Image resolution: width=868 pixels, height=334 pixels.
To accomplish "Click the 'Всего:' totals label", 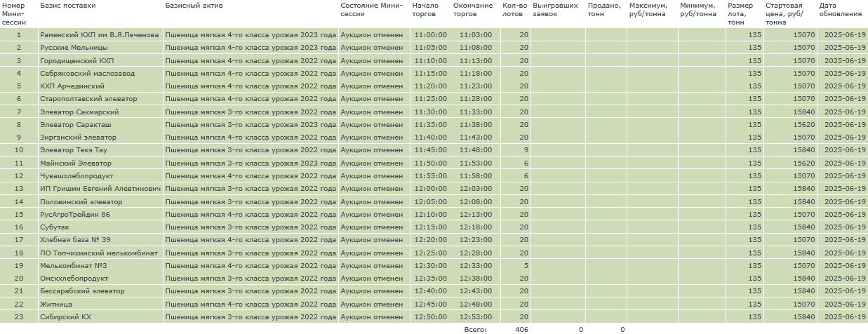I will point(476,329).
